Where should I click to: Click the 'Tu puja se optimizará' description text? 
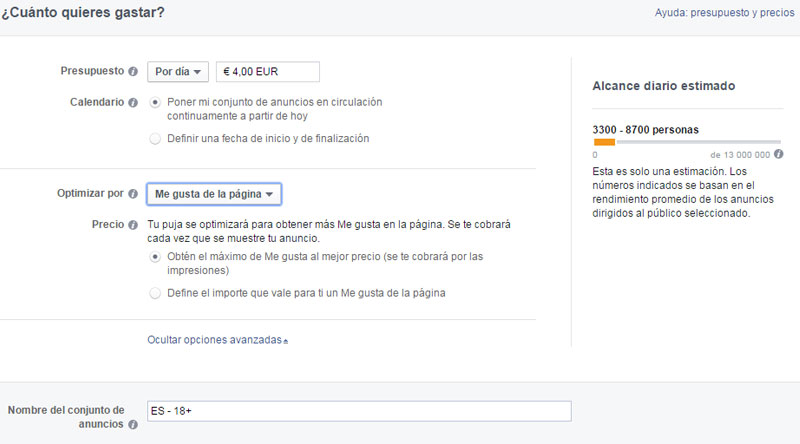(x=329, y=231)
